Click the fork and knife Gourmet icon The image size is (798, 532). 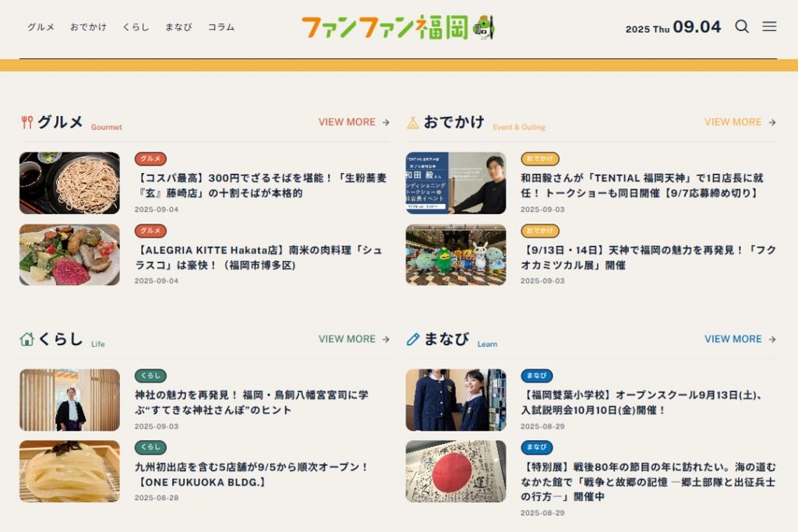tap(27, 122)
